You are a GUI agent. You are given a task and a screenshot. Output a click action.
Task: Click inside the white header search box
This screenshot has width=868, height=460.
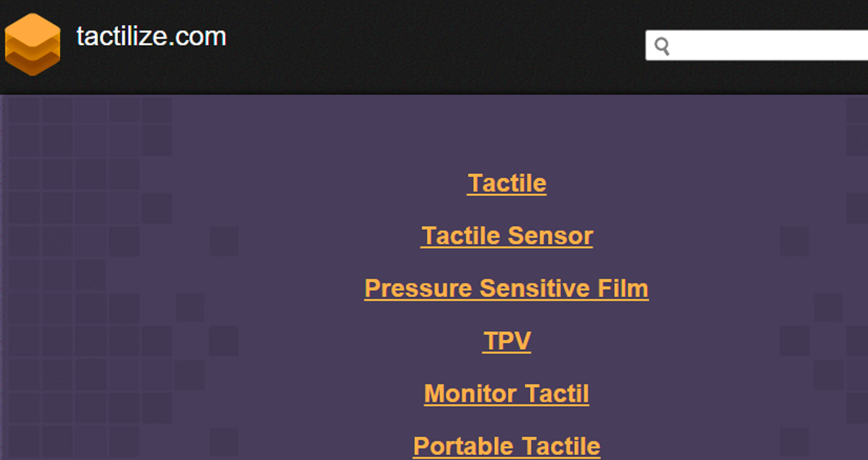coord(768,45)
